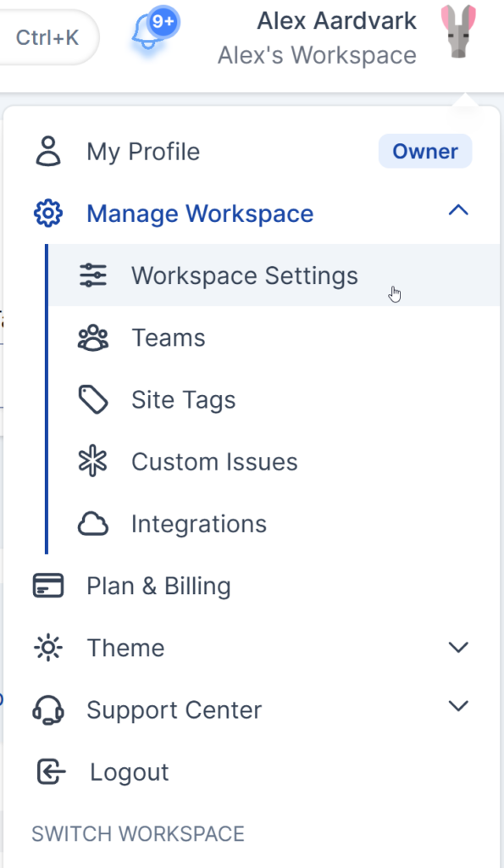The width and height of the screenshot is (504, 868).
Task: Click SWITCH WORKSPACE at the bottom
Action: pyautogui.click(x=137, y=833)
